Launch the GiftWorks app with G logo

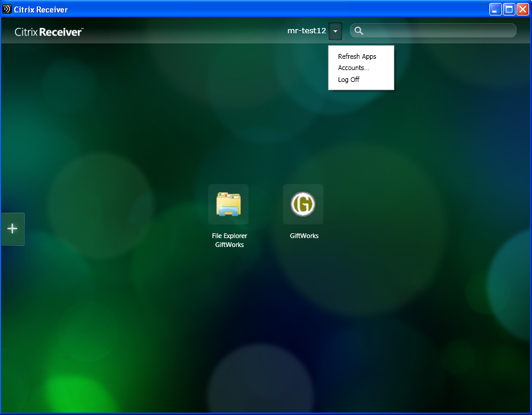click(302, 204)
